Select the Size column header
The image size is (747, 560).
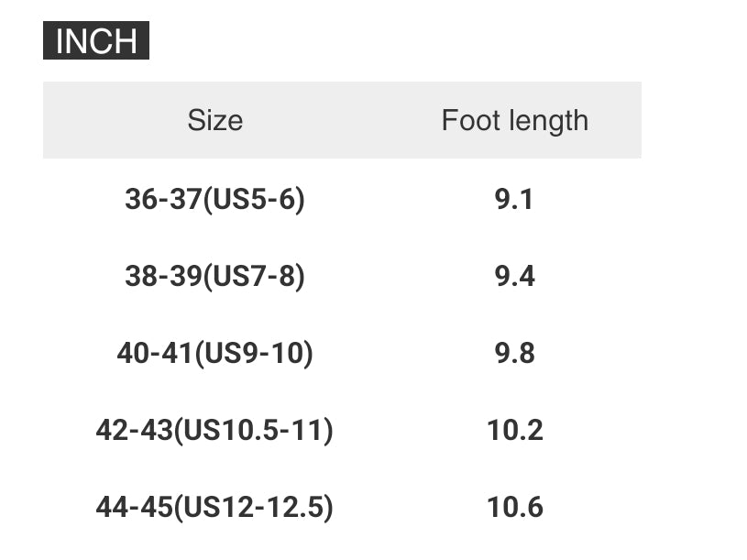[x=214, y=120]
